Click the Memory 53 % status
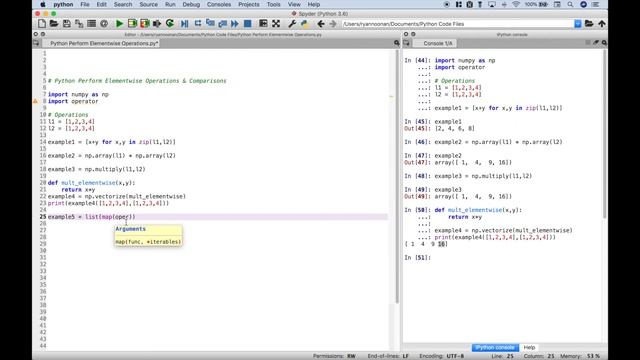Screen dimensions: 640x360 tap(580, 356)
